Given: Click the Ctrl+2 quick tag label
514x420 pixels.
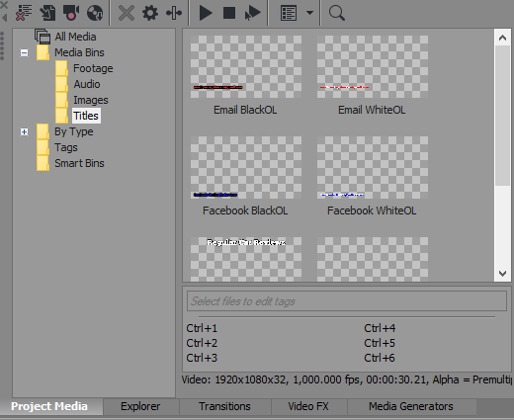Looking at the screenshot, I should tap(202, 343).
